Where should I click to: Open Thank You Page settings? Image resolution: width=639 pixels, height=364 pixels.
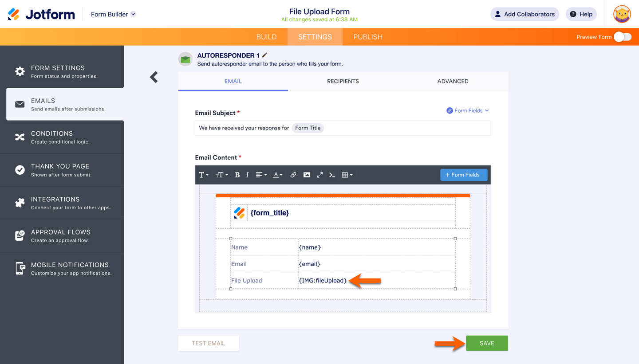tap(62, 170)
